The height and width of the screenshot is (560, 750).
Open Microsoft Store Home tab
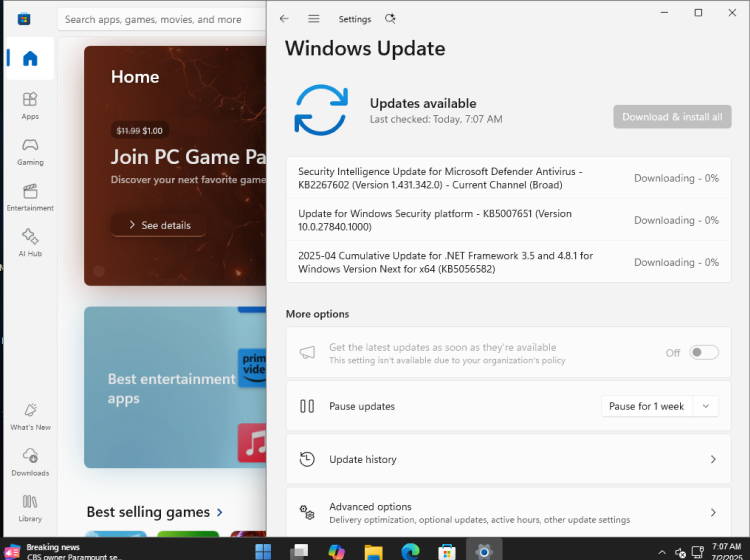pyautogui.click(x=30, y=58)
